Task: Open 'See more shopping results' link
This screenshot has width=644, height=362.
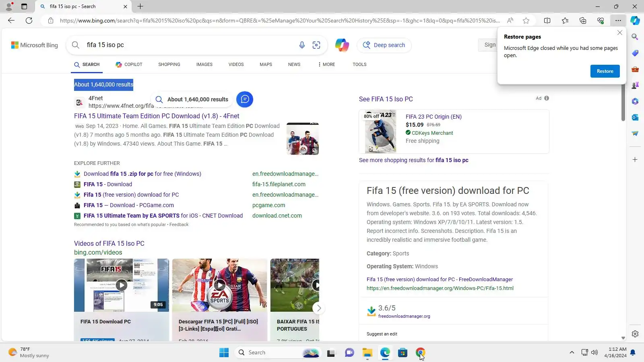Action: pos(414,160)
